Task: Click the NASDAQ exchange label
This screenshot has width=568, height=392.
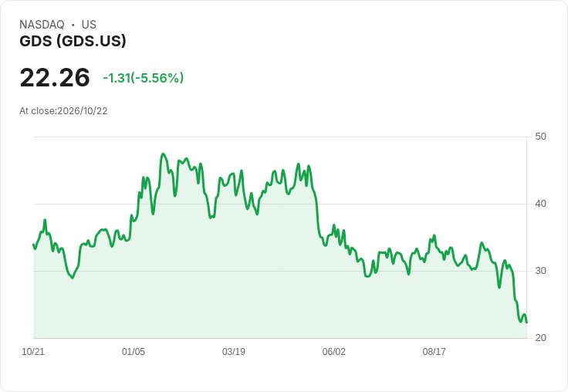Action: tap(42, 25)
